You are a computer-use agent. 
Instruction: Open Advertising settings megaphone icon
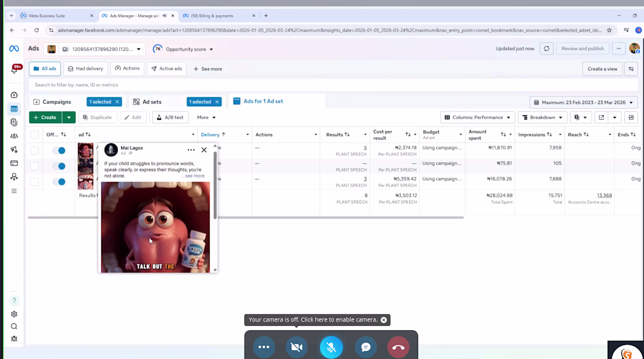[14, 149]
